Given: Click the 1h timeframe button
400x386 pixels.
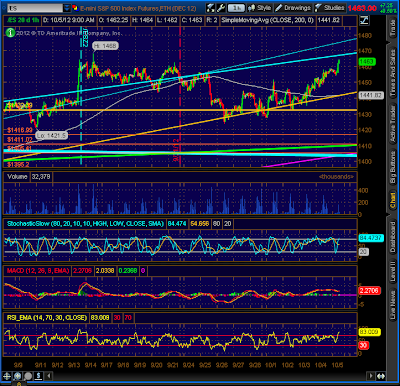Looking at the screenshot, I should 236,8.
